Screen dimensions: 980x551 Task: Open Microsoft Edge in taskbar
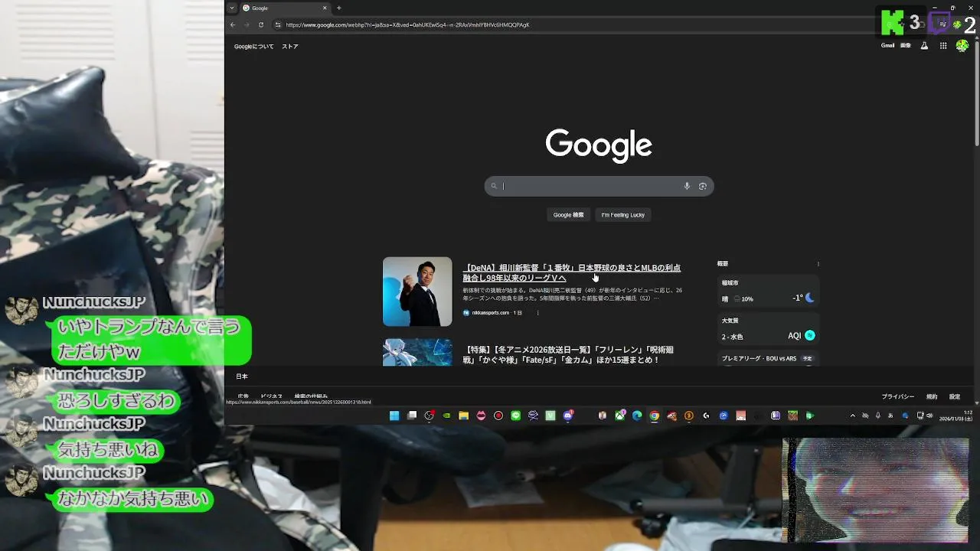[x=637, y=416]
